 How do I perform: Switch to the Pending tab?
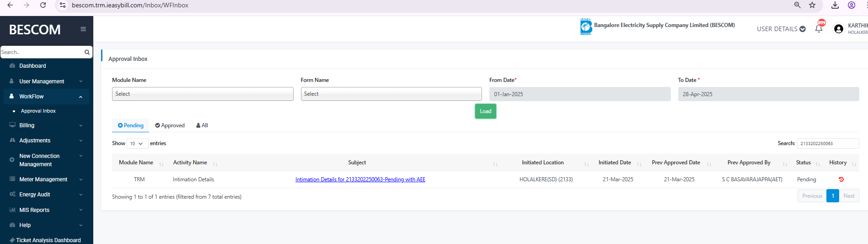click(131, 125)
